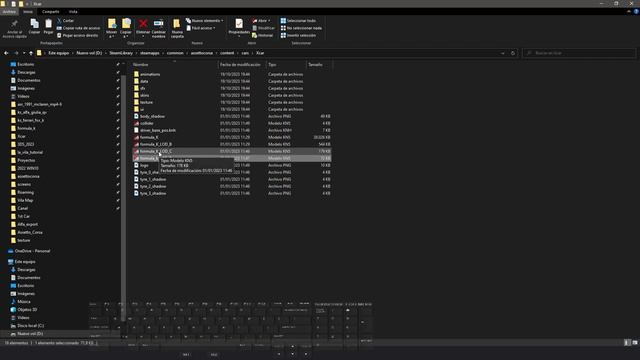Click the red X Eliminar icon
Viewport: 640px width, 360px height.
click(143, 24)
